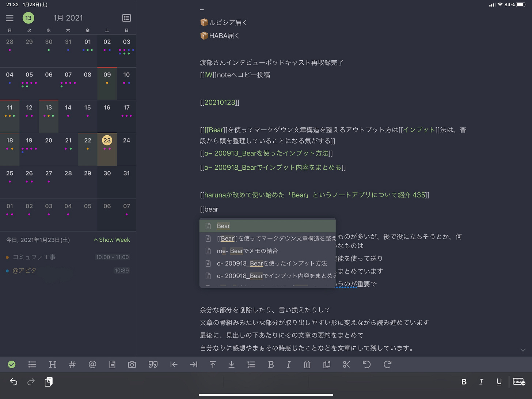532x399 pixels.
Task: Outdent the line with left indent icon
Action: 174,364
